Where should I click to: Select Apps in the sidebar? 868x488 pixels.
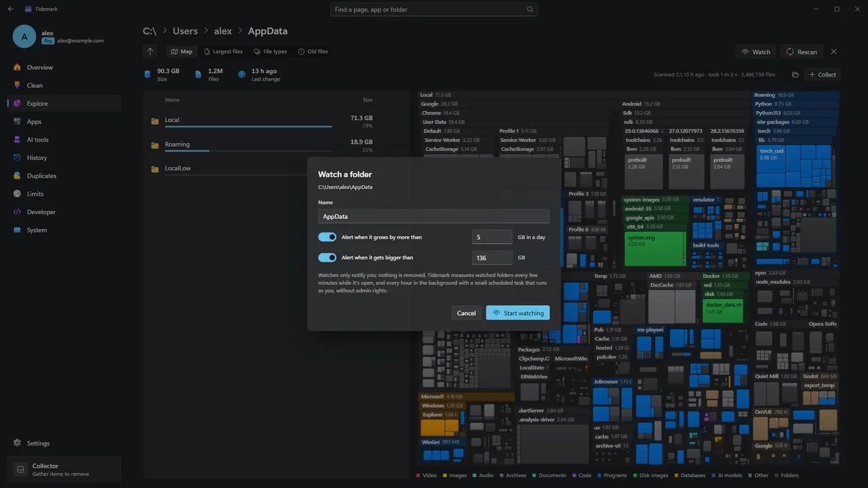click(x=64, y=121)
